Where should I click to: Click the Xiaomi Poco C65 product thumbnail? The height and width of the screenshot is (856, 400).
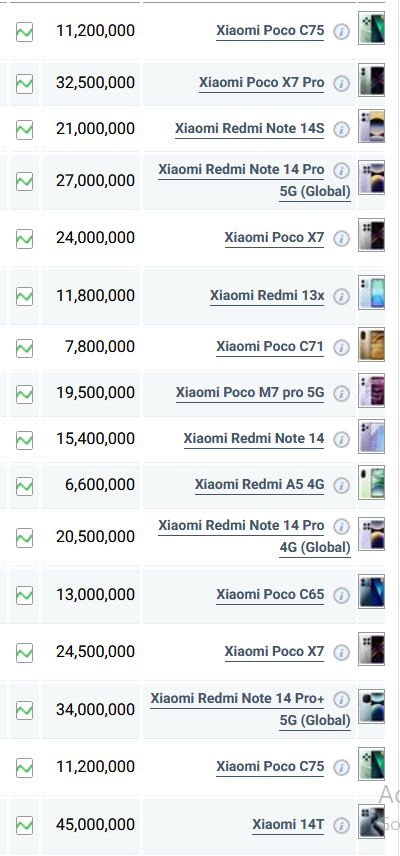tap(371, 592)
